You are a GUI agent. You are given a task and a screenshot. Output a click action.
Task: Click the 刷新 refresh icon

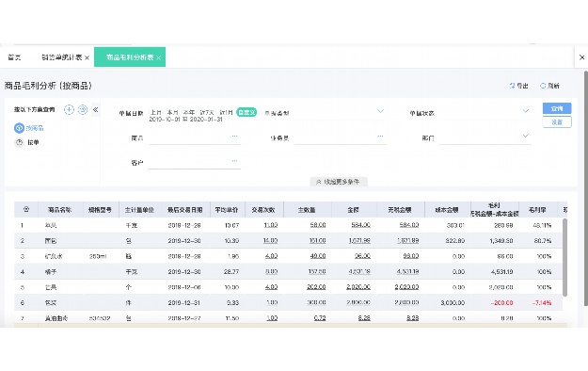click(543, 86)
